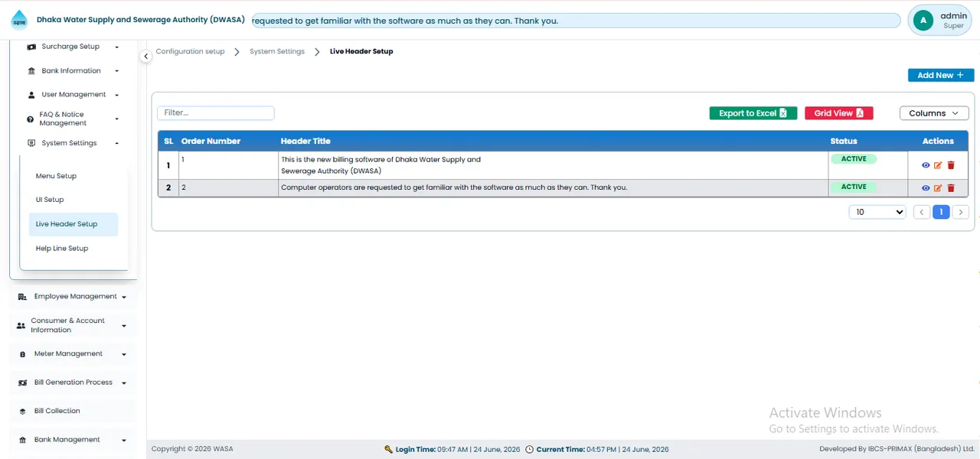Expand Employee Management menu arrow
Screen dimensions: 980x459
(124, 297)
